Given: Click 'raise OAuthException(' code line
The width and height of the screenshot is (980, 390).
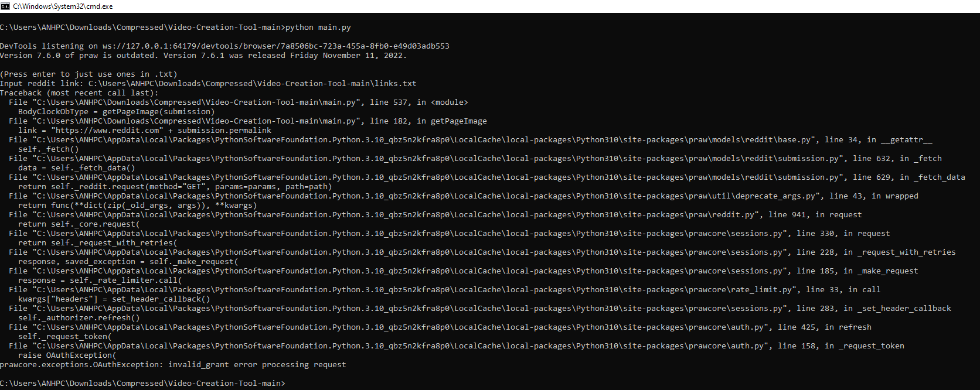Looking at the screenshot, I should (67, 355).
